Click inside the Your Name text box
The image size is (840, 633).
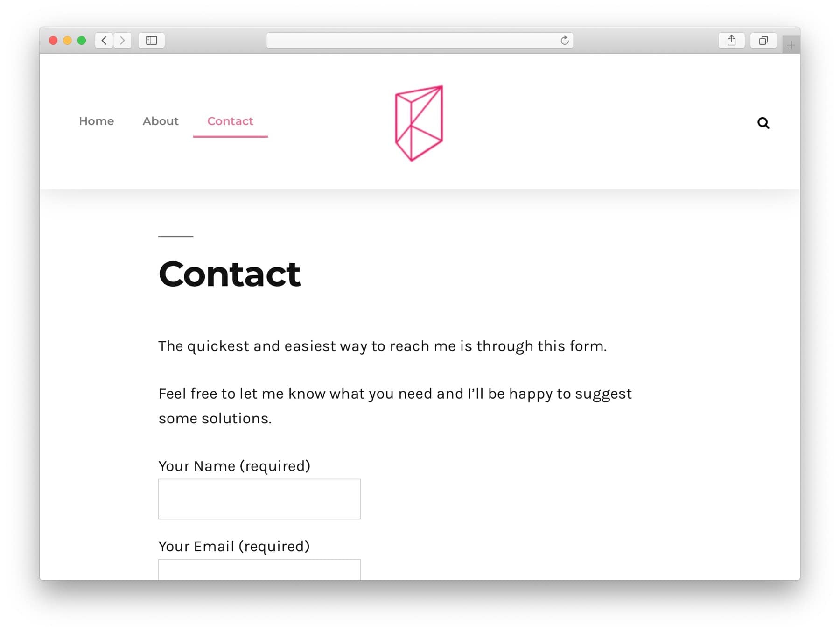tap(259, 499)
